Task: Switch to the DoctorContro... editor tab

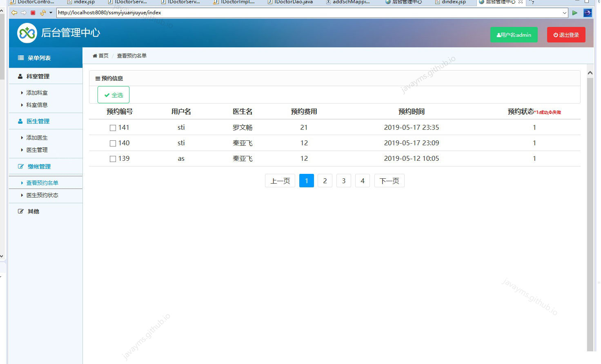Action: click(x=32, y=2)
